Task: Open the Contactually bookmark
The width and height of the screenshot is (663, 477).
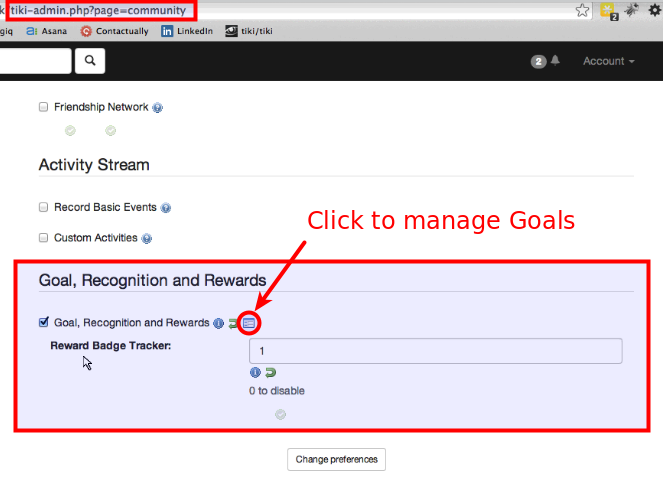Action: point(114,31)
